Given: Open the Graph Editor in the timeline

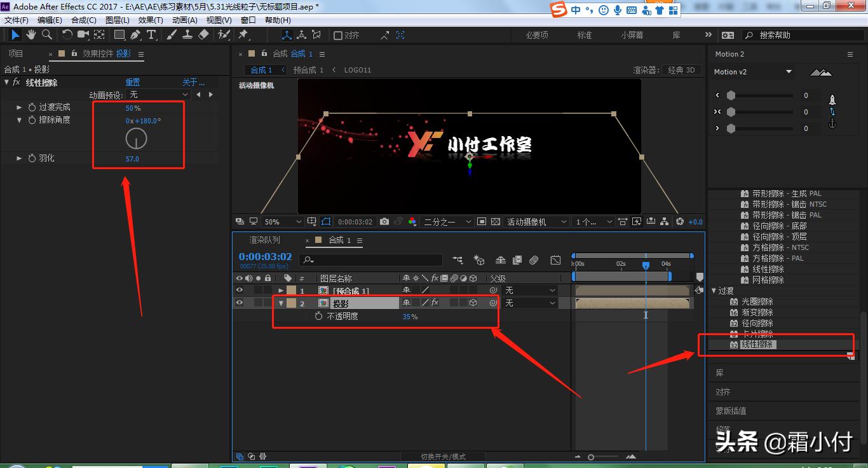Looking at the screenshot, I should click(x=556, y=259).
